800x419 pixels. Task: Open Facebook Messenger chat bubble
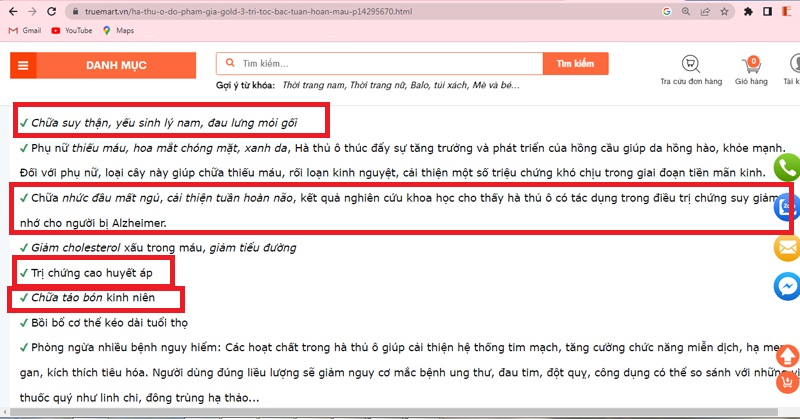[x=787, y=287]
